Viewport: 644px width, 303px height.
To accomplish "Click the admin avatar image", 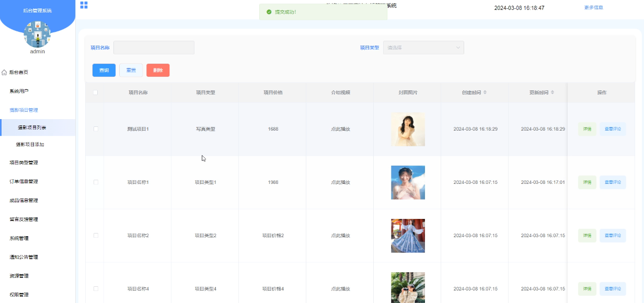I will point(37,34).
